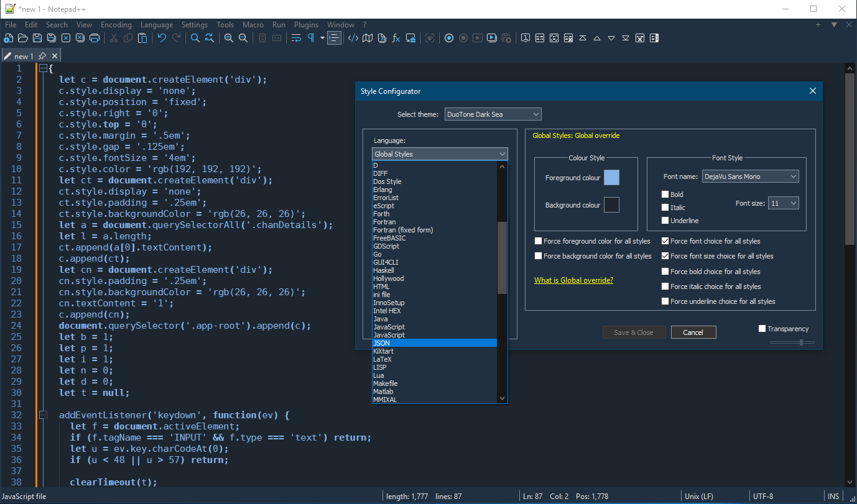Open Find with the magnifier icon
Viewport: 857px width, 504px height.
195,39
